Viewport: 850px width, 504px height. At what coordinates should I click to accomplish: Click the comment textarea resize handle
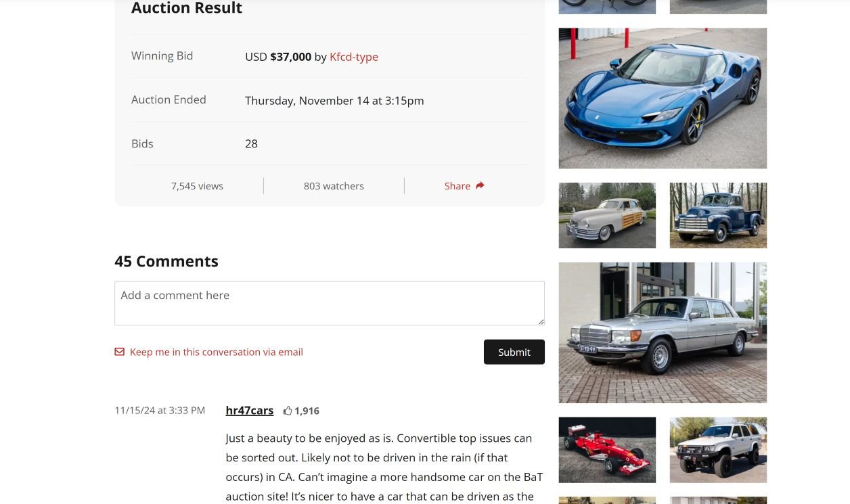(540, 321)
